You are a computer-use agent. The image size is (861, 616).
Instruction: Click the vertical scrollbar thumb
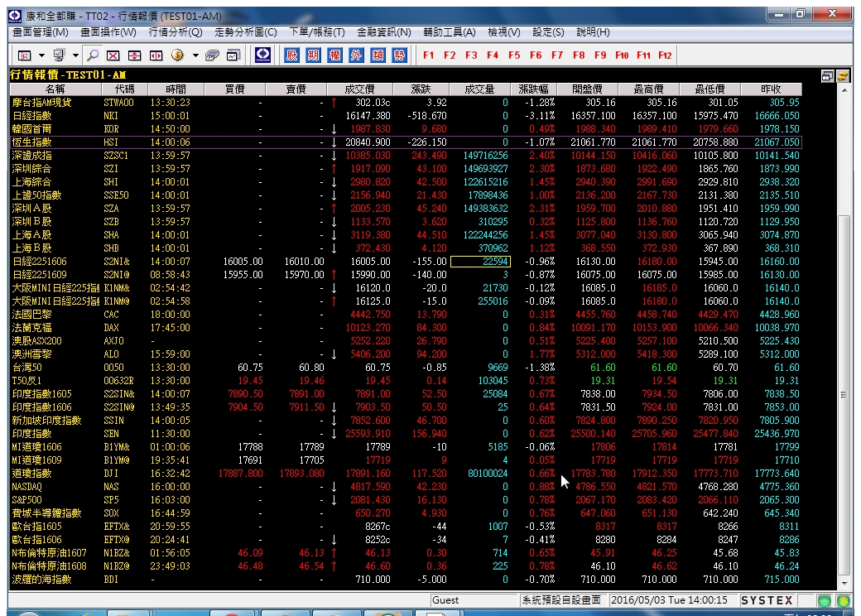coord(844,395)
